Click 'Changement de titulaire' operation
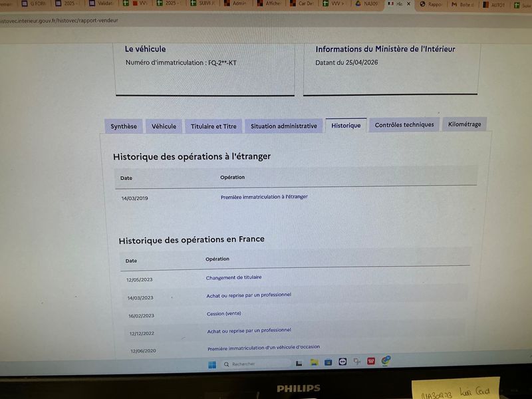 tap(234, 277)
